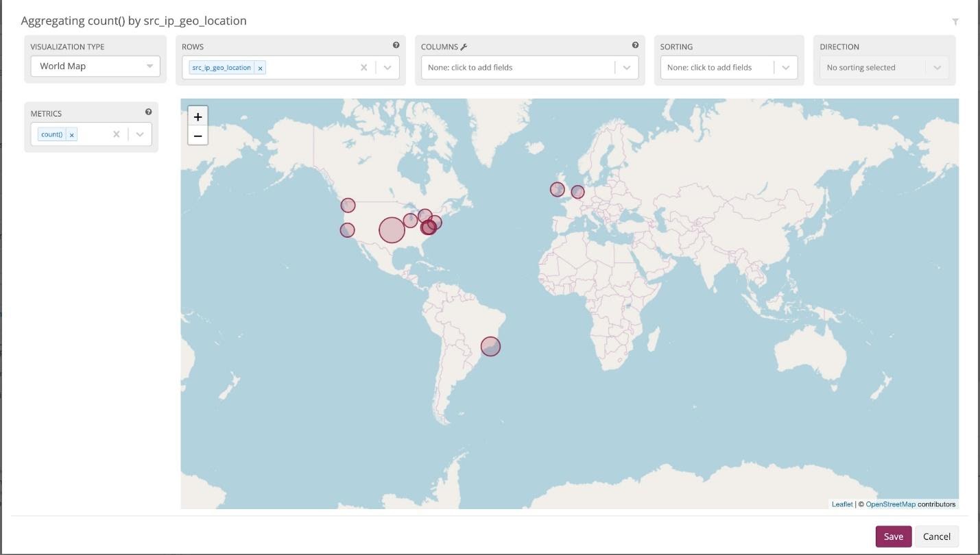This screenshot has width=980, height=555.
Task: Expand the METRICS function dropdown
Action: [x=139, y=134]
